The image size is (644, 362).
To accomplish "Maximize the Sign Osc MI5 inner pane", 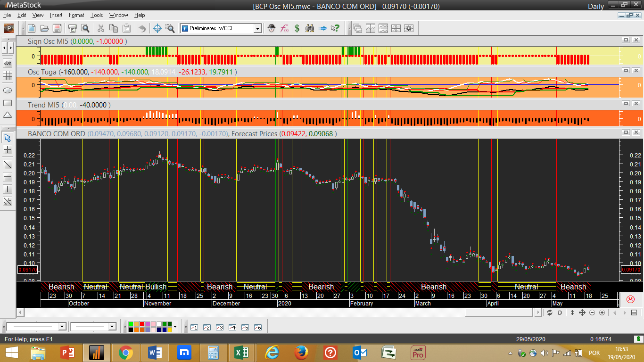I will [626, 41].
